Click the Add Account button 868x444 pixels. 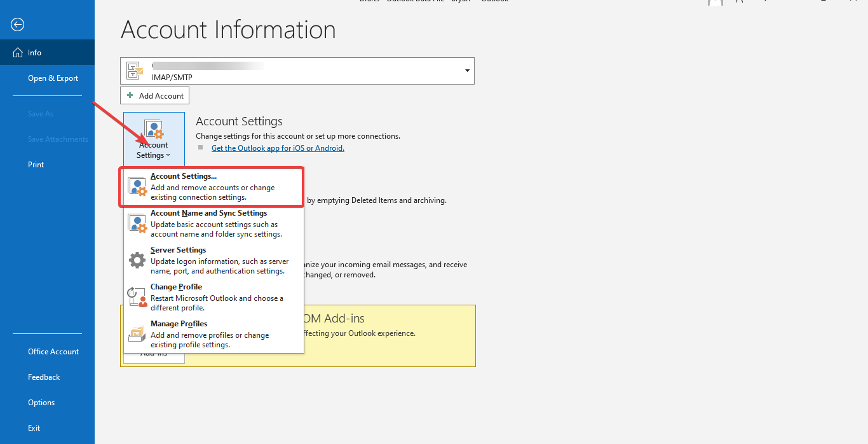coord(154,95)
